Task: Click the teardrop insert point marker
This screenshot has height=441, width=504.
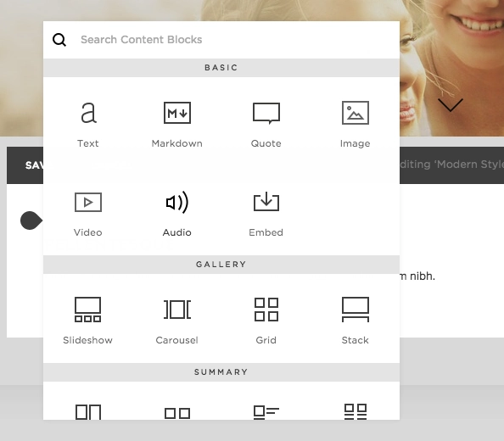Action: [31, 220]
